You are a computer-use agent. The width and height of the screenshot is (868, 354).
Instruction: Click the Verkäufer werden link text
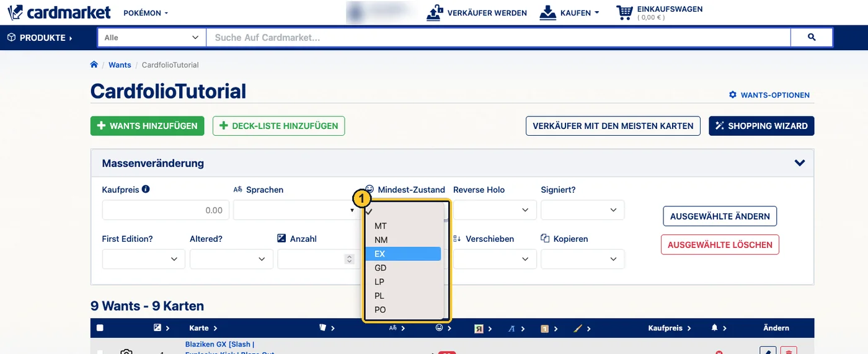click(487, 13)
